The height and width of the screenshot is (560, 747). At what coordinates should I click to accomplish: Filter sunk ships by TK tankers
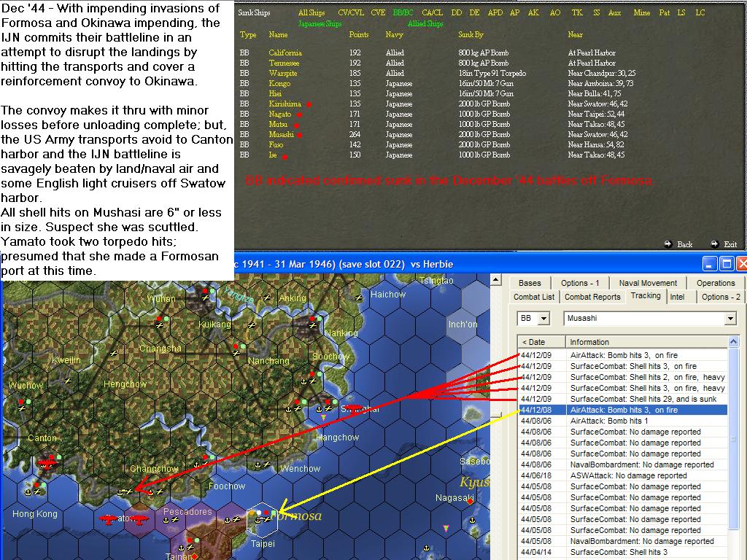click(577, 13)
